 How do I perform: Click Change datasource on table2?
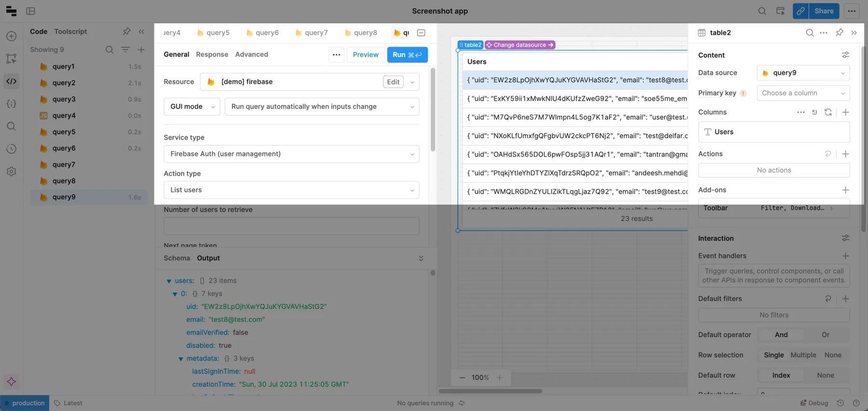pos(520,45)
